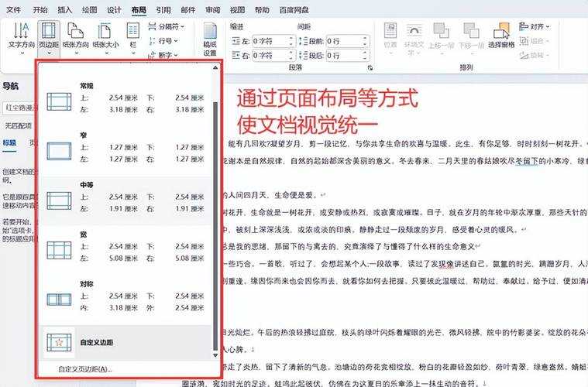Adjust the right indent spinner arrows
588x387 pixels.
[291, 56]
